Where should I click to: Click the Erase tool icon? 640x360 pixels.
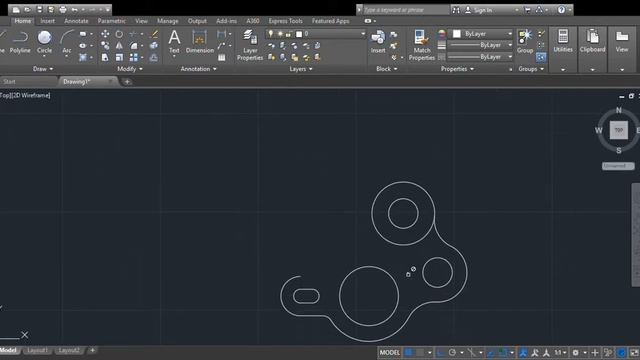pyautogui.click(x=154, y=34)
